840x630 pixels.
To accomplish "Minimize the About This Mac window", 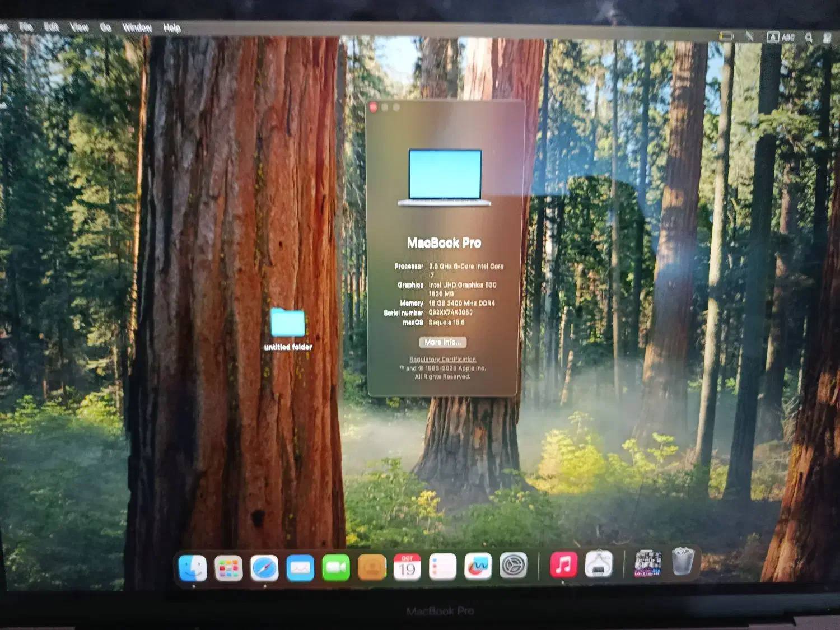I will [x=385, y=107].
